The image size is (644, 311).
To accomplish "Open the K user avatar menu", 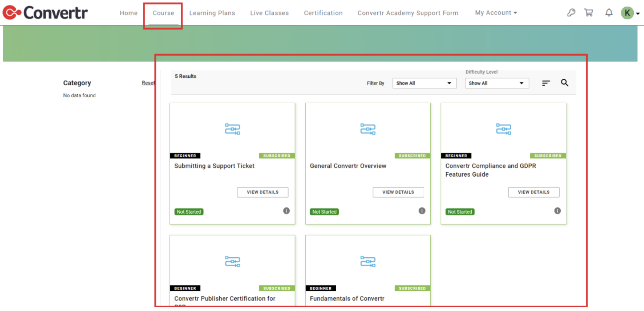I will (627, 13).
